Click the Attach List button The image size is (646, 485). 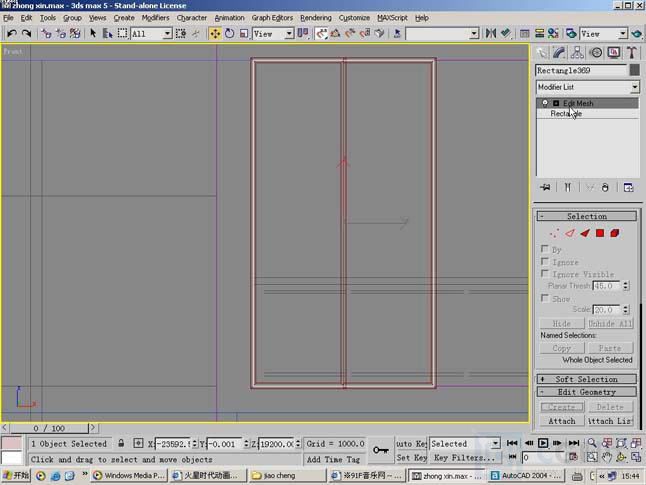610,421
